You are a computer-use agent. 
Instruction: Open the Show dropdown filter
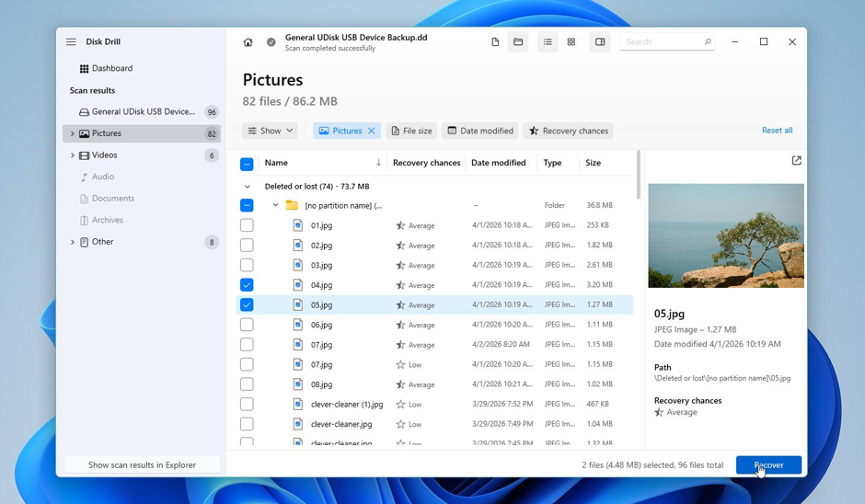tap(270, 131)
